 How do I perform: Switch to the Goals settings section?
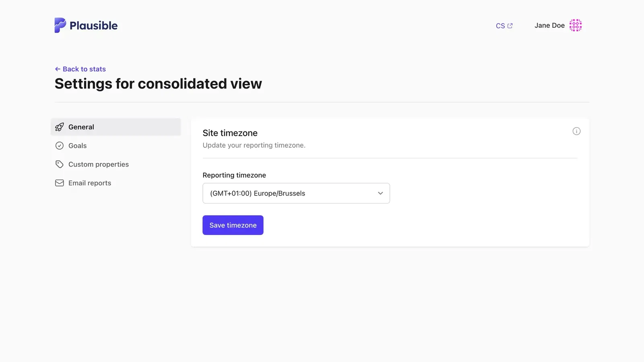(x=77, y=146)
